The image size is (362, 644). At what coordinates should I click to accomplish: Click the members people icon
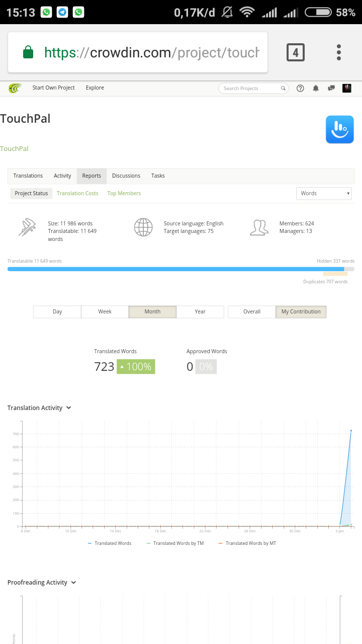point(259,227)
